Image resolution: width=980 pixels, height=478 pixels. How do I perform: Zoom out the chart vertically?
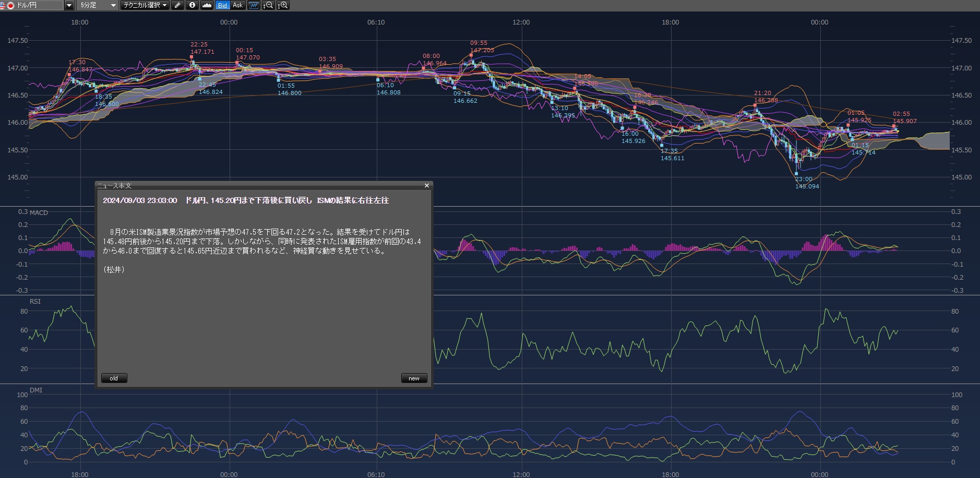pos(268,5)
